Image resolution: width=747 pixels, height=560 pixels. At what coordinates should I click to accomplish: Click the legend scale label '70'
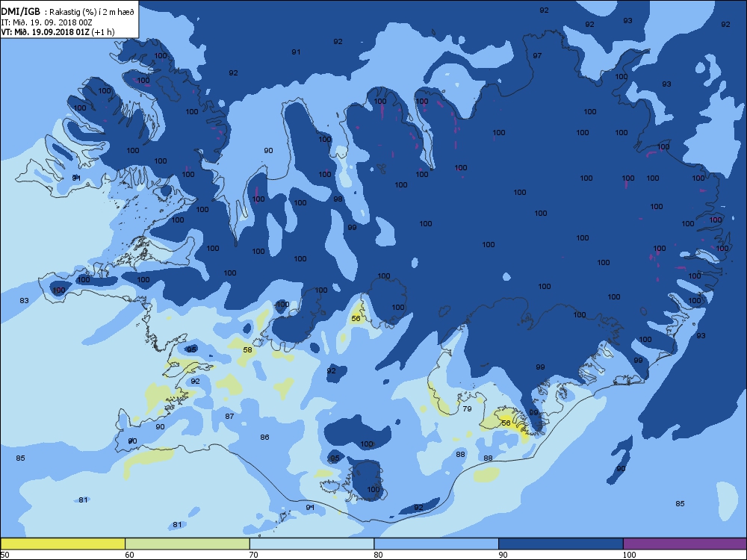254,554
